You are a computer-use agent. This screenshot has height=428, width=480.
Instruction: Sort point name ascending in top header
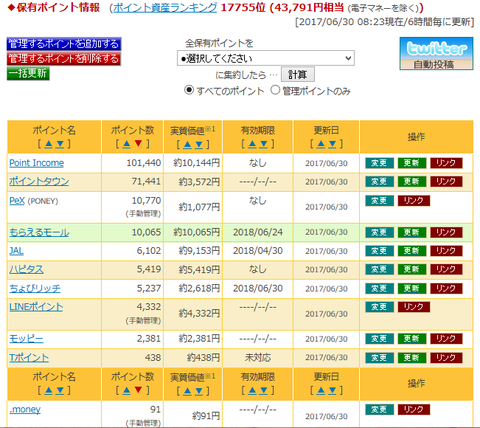tap(49, 144)
